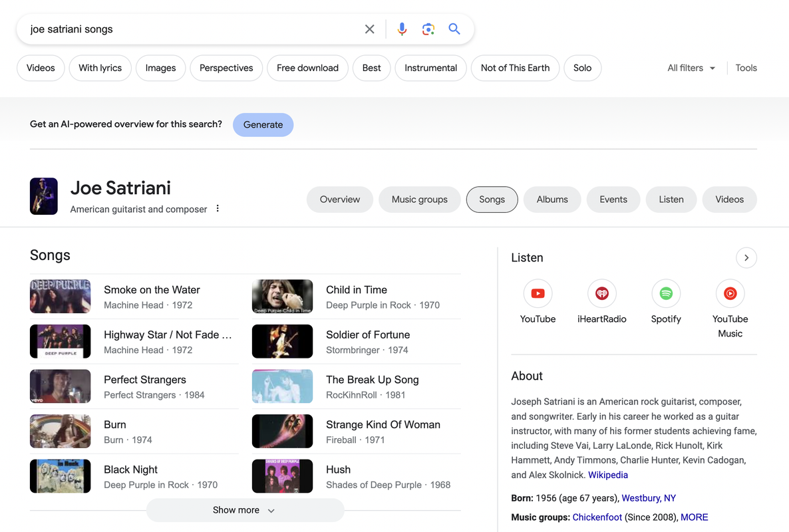
Task: Open the Smoke on the Water thumbnail
Action: 61,296
